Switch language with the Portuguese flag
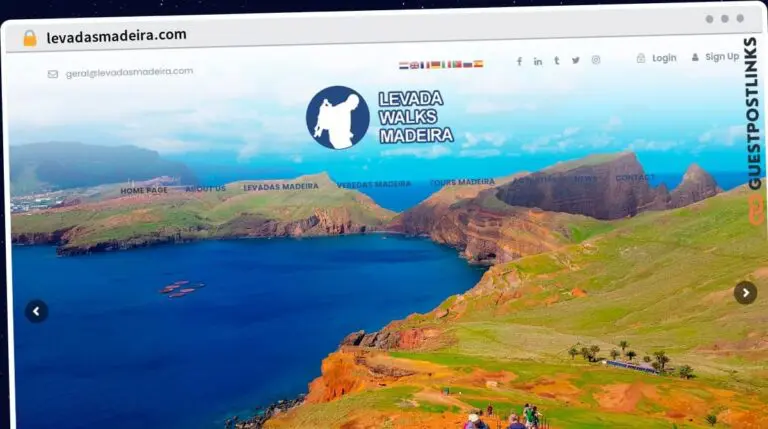 tap(457, 64)
